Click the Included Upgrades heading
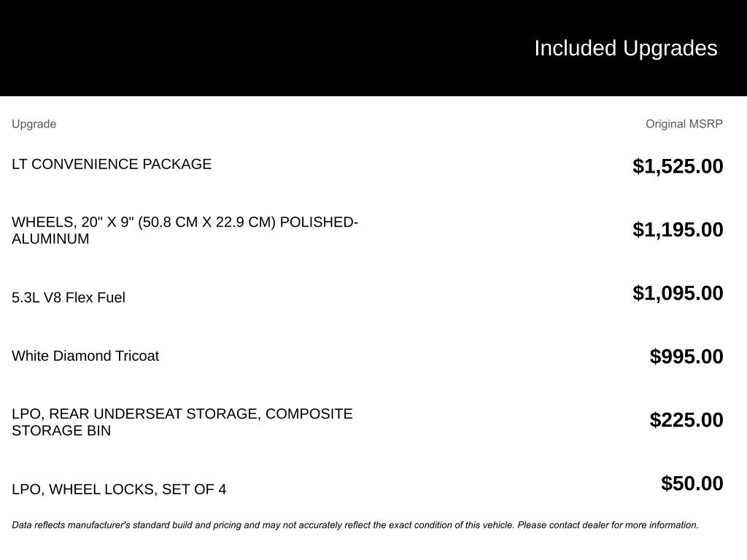Viewport: 747px width, 560px height. click(625, 48)
